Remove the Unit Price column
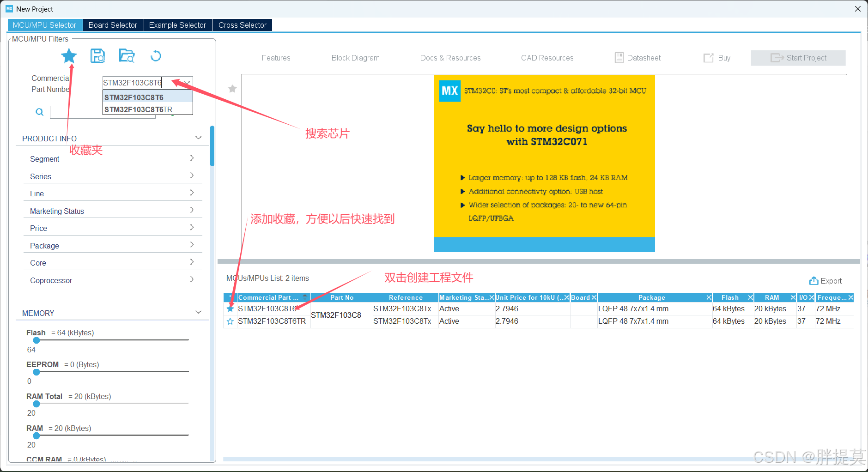This screenshot has height=472, width=868. (x=567, y=297)
